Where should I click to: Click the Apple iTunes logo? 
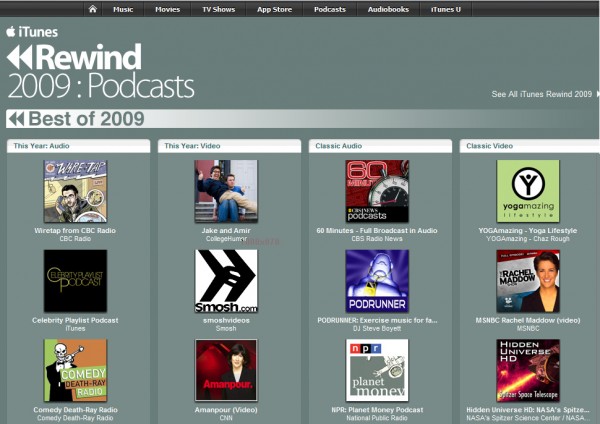click(x=32, y=32)
